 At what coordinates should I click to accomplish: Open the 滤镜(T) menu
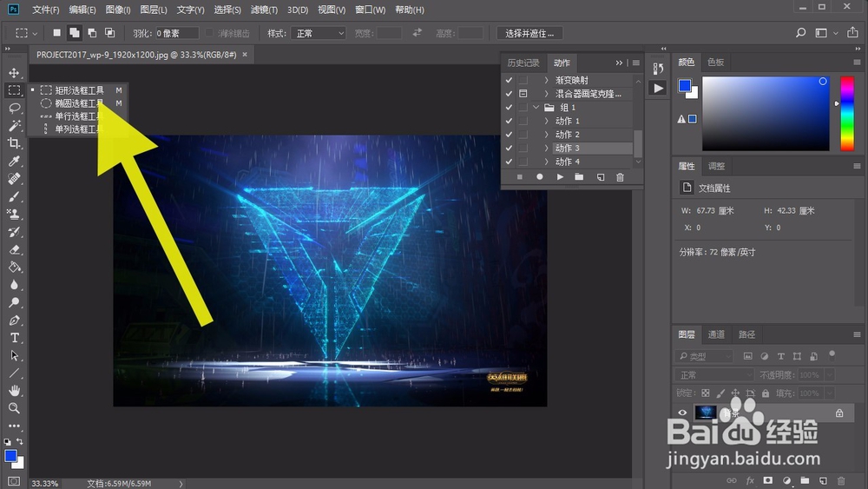pyautogui.click(x=264, y=10)
